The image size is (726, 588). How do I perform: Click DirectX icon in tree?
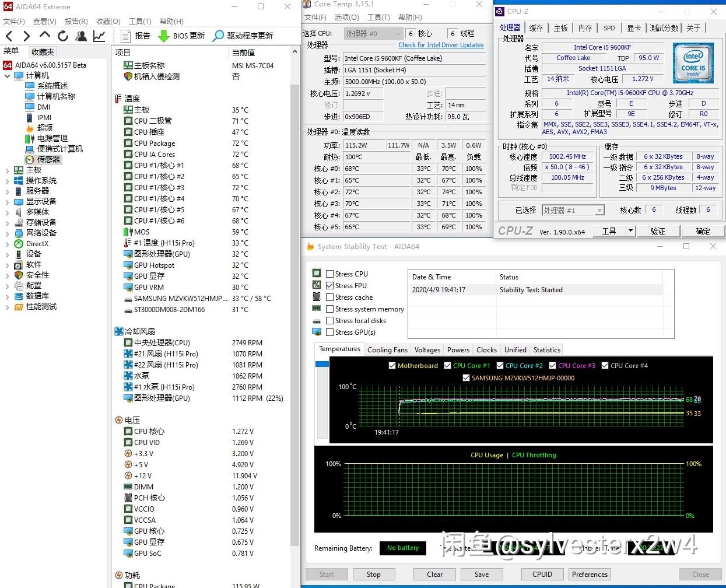click(x=19, y=244)
